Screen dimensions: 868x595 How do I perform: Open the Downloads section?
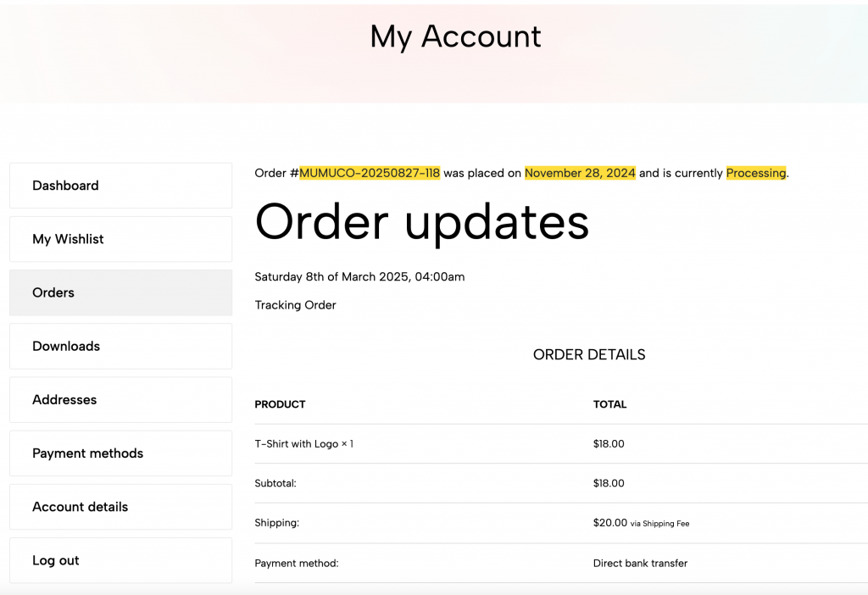(120, 346)
